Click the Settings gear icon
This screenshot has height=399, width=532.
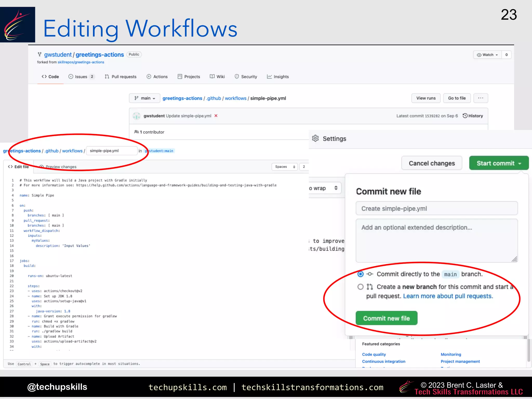pos(315,138)
